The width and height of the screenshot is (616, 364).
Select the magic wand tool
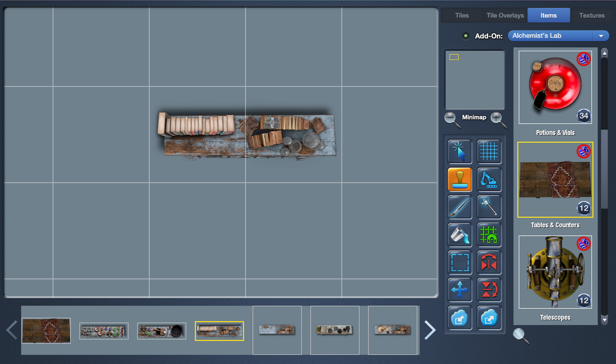489,207
